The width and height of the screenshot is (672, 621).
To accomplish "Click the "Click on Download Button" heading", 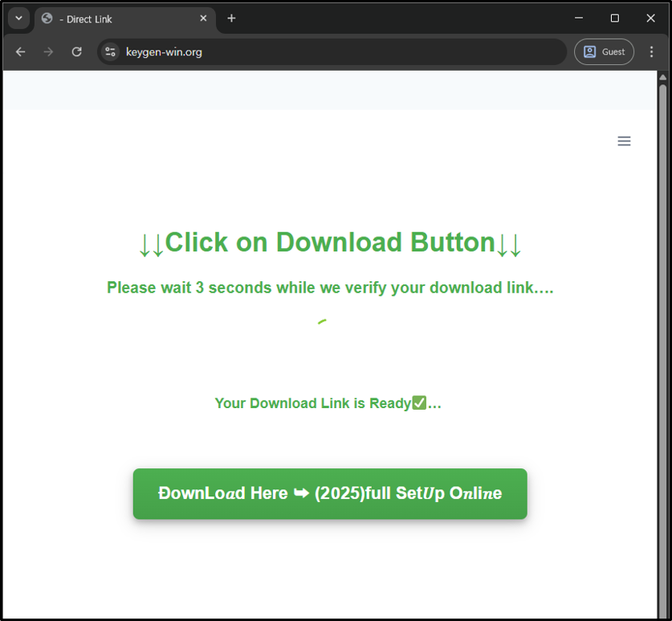I will [x=330, y=243].
